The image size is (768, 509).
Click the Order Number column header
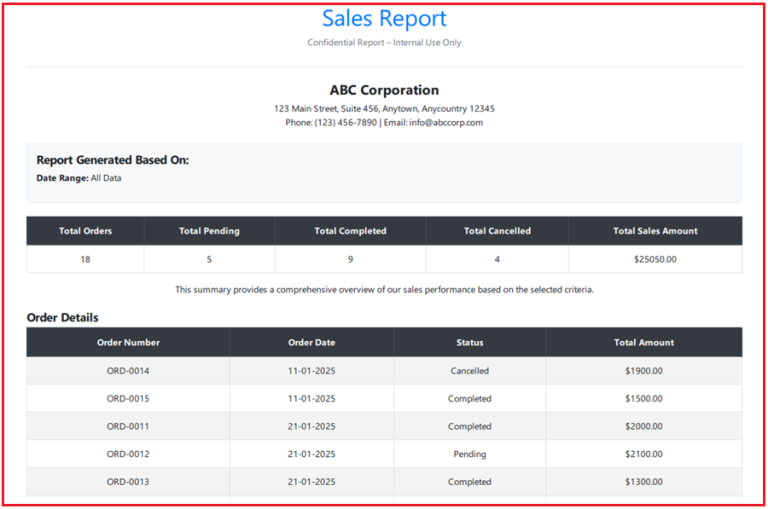128,342
